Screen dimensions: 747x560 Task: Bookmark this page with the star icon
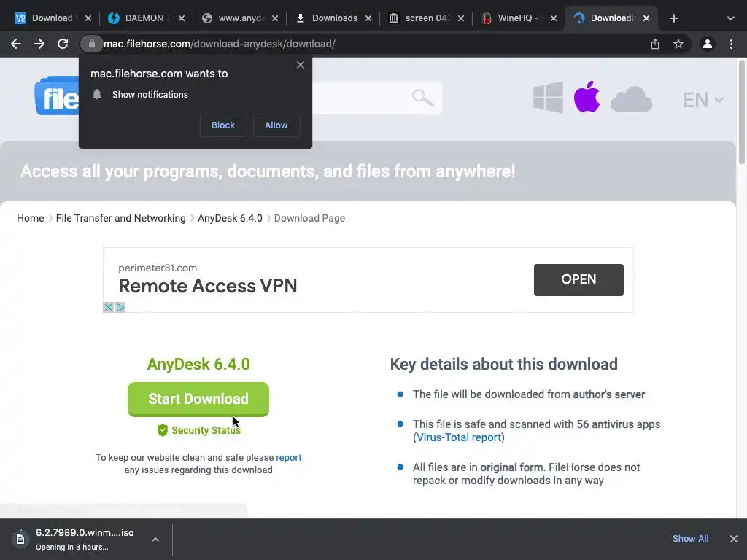coord(678,44)
